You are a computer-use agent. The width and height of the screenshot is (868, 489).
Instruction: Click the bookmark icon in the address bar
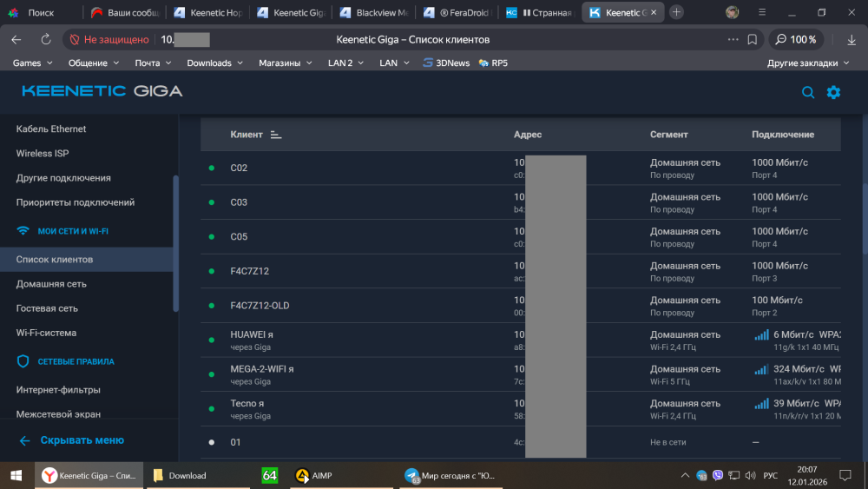tap(753, 40)
